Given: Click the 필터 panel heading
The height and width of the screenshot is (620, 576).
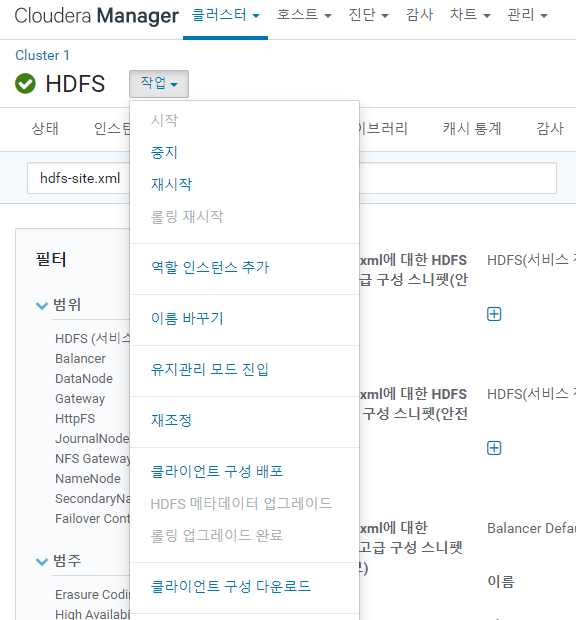Looking at the screenshot, I should click(51, 260).
